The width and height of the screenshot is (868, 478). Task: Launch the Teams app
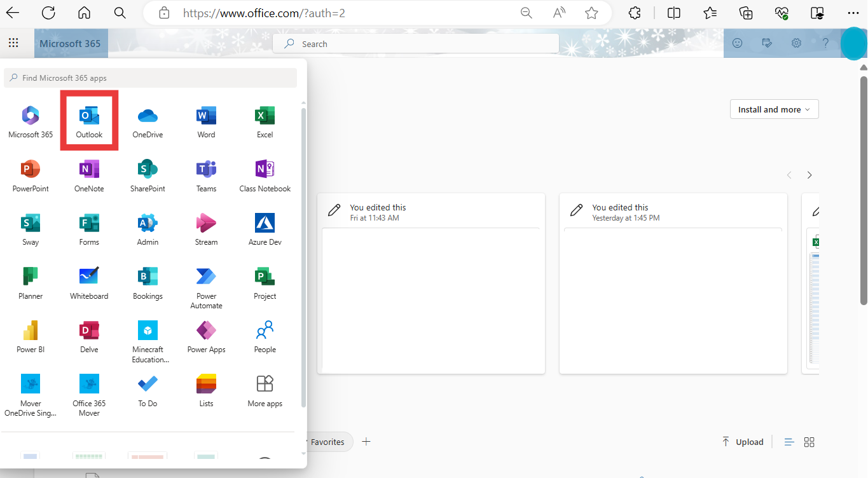(206, 175)
